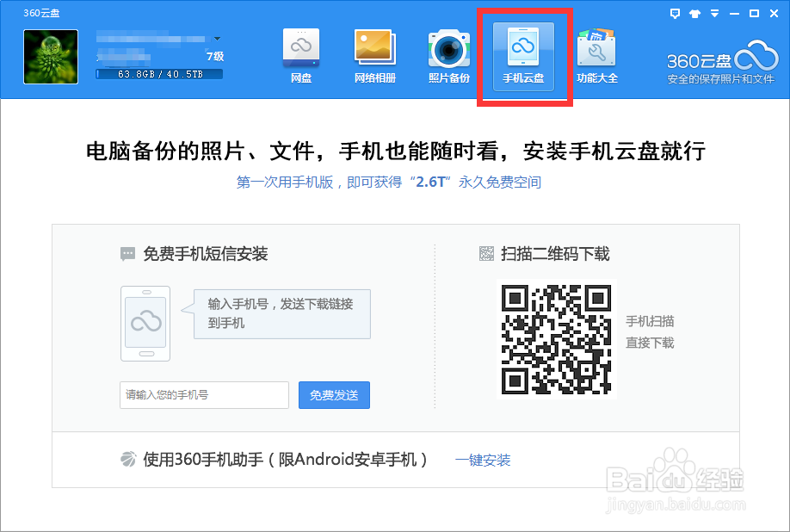This screenshot has width=790, height=532.
Task: Click the user avatar thumbnail
Action: pyautogui.click(x=50, y=57)
